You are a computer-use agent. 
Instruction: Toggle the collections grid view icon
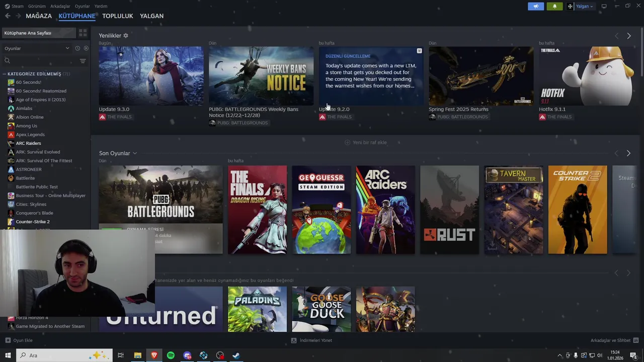point(83,33)
